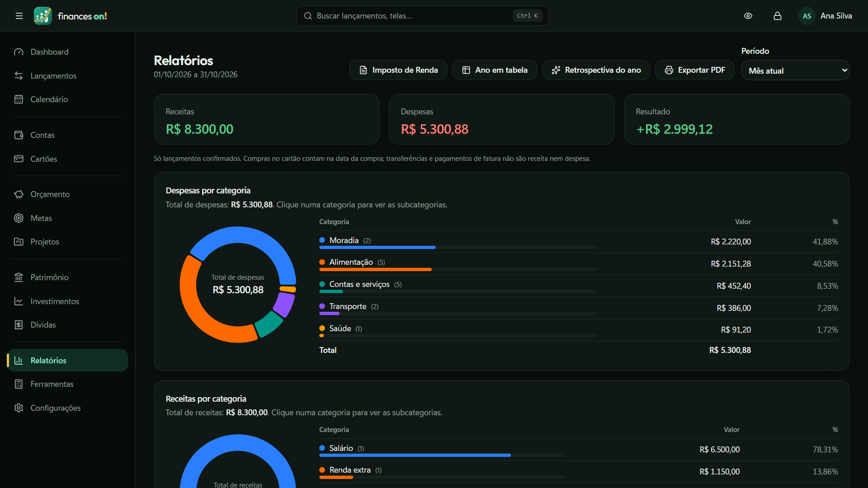Open Retrospectiva do ano

coord(596,70)
